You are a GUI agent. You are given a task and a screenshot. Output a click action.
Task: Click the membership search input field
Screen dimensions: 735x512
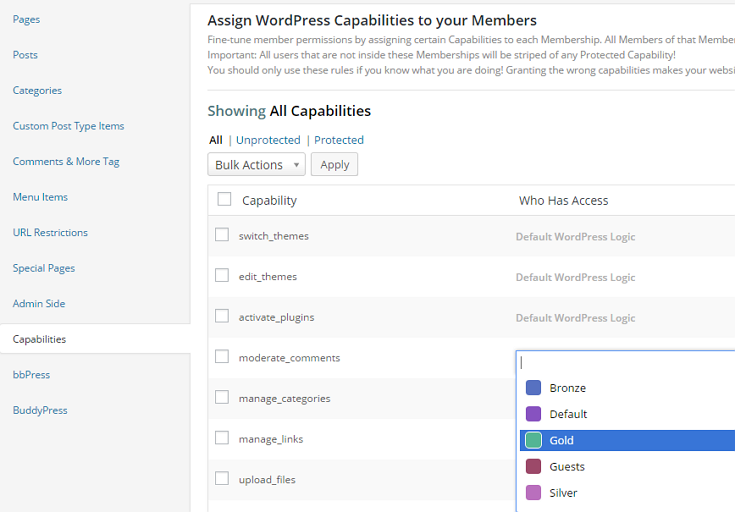626,362
